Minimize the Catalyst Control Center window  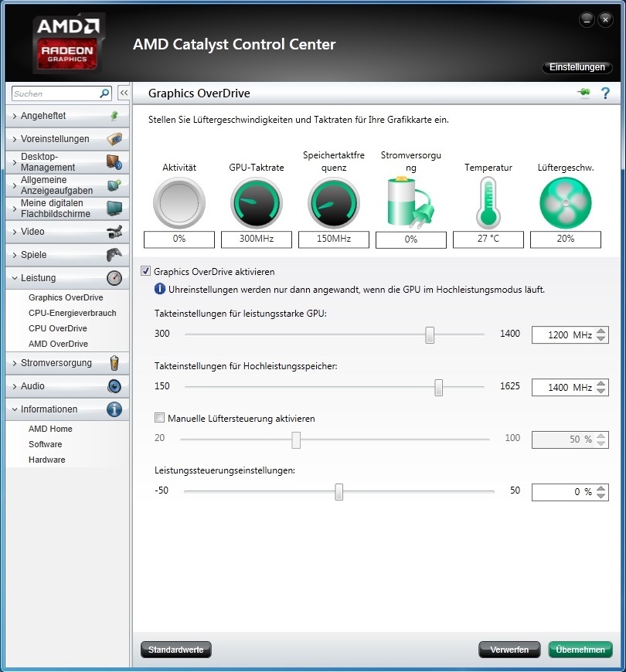[x=587, y=19]
